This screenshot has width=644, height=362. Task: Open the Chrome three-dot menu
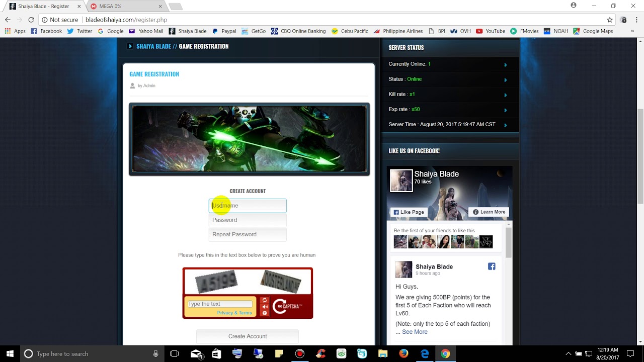point(636,20)
